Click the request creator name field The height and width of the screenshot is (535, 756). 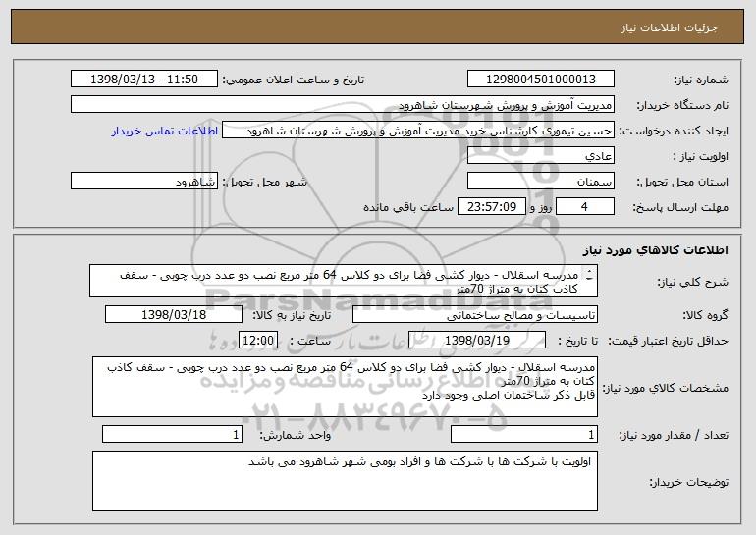click(418, 131)
